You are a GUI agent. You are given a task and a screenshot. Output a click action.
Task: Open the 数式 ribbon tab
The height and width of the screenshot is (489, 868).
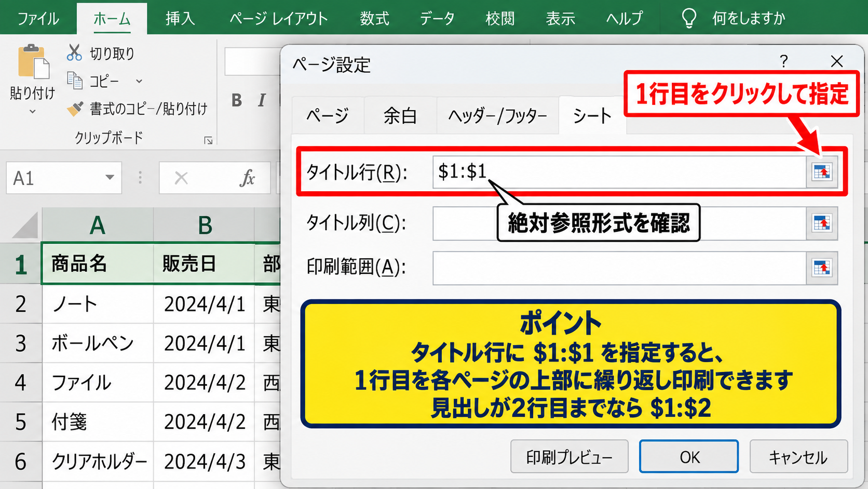[374, 19]
